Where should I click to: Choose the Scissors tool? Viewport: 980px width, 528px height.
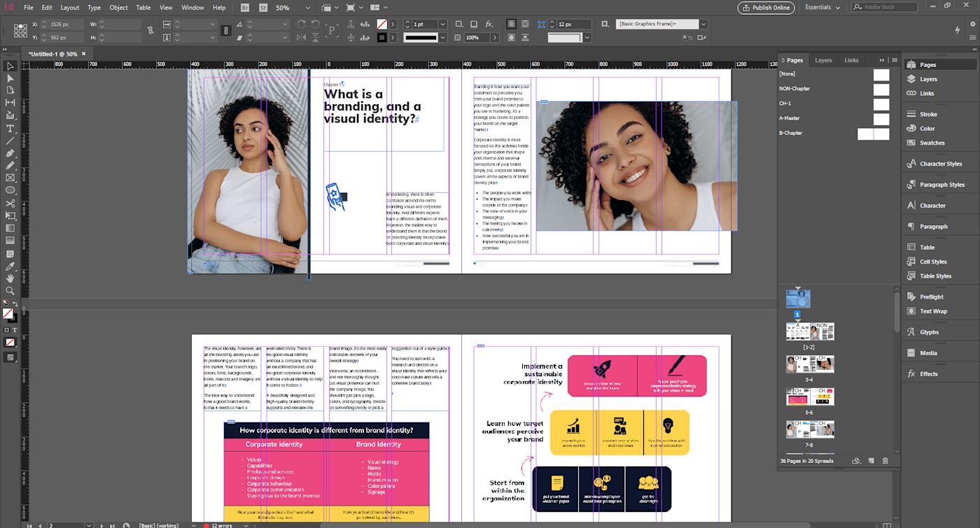[10, 204]
